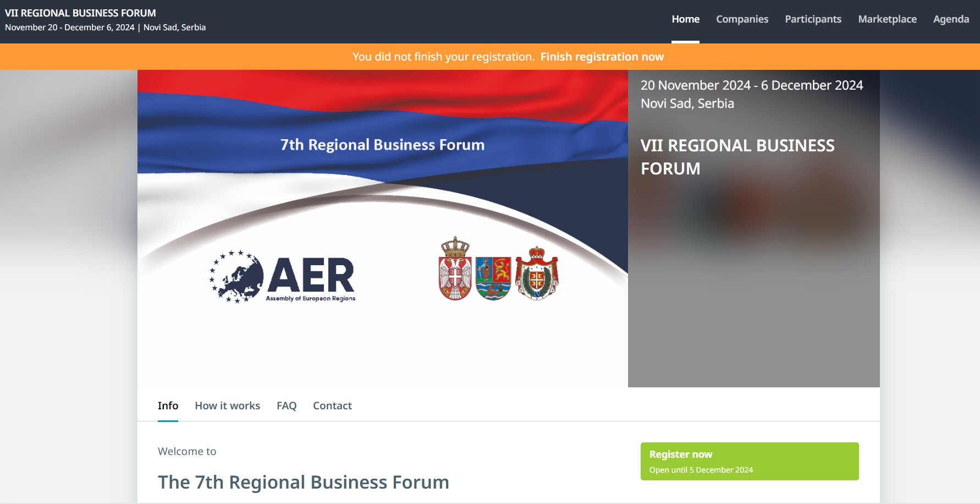Open the Participants section
This screenshot has width=980, height=504.
[x=813, y=19]
